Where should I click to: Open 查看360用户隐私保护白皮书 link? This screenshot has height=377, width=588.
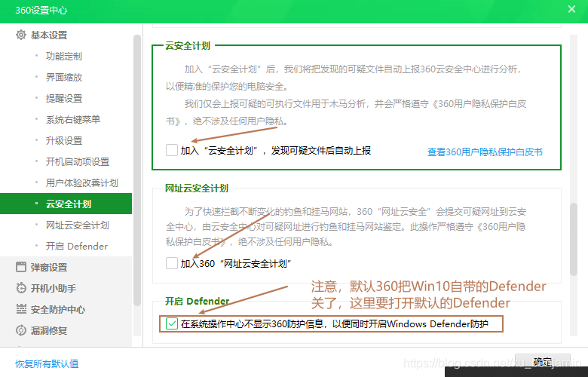[x=485, y=152]
